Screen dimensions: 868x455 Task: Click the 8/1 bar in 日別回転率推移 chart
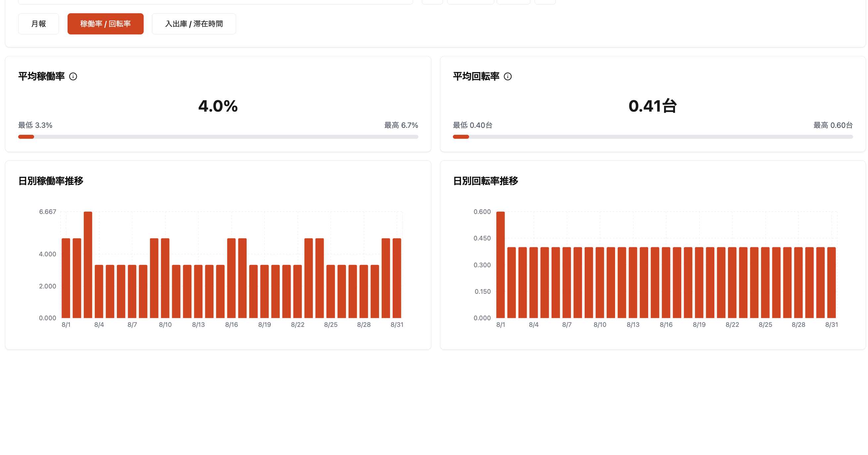pos(501,265)
